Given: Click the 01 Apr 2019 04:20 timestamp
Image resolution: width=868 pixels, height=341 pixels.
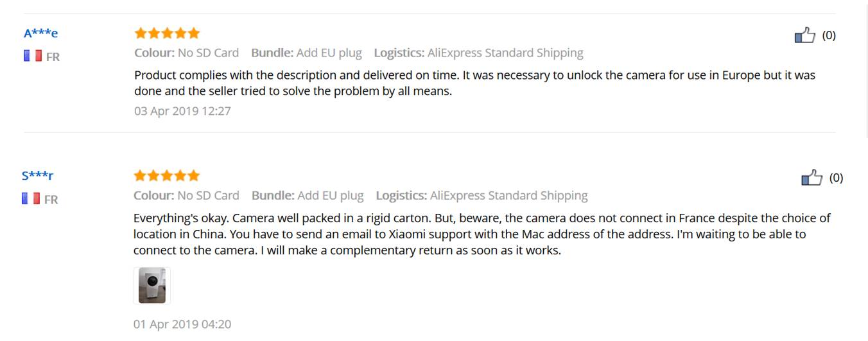Looking at the screenshot, I should point(182,324).
